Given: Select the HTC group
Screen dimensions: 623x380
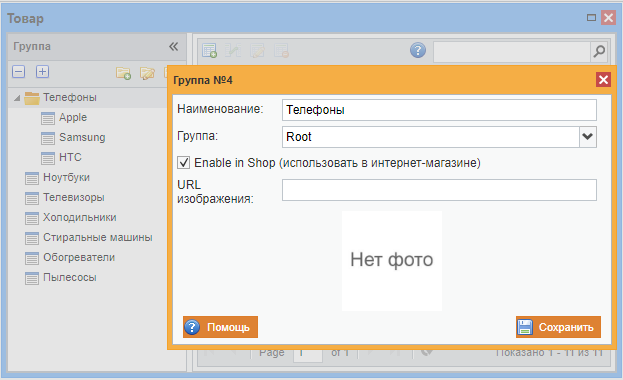Looking at the screenshot, I should tap(70, 157).
